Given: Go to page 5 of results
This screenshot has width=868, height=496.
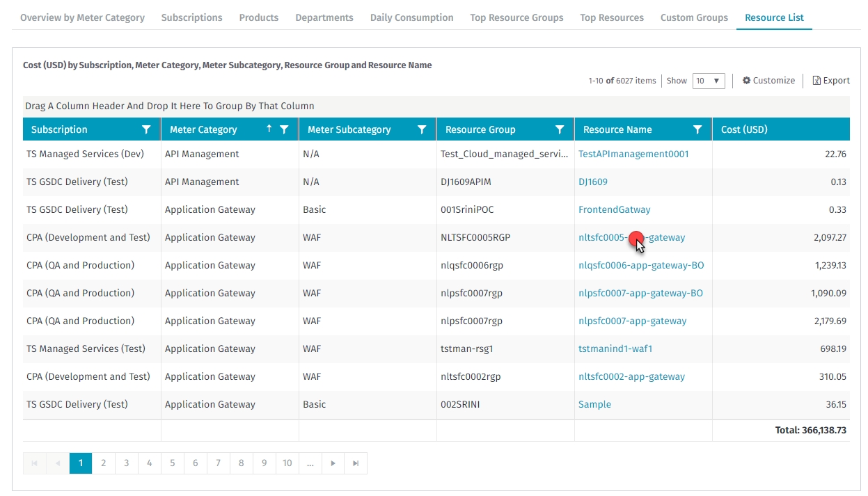Looking at the screenshot, I should tap(172, 463).
